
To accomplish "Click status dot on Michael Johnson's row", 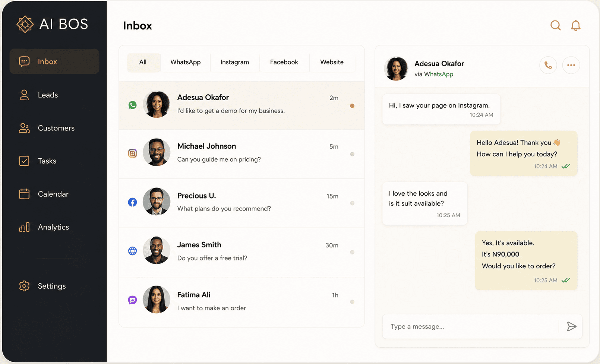I will (x=352, y=154).
